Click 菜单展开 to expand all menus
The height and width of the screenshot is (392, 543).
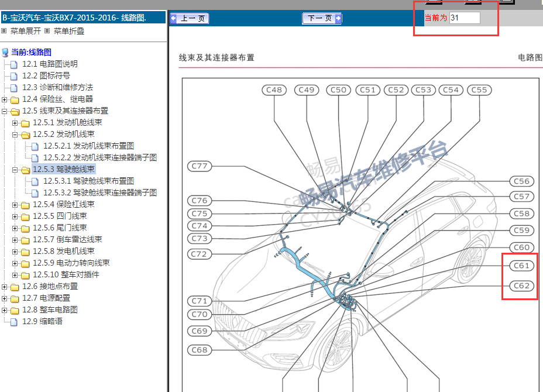tap(26, 31)
